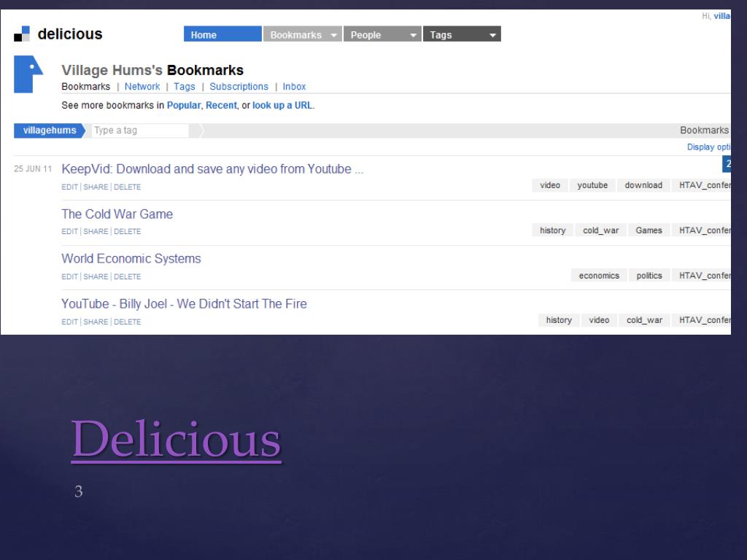Screen dimensions: 747x560
Task: Follow the Recent bookmarks link
Action: [x=221, y=105]
